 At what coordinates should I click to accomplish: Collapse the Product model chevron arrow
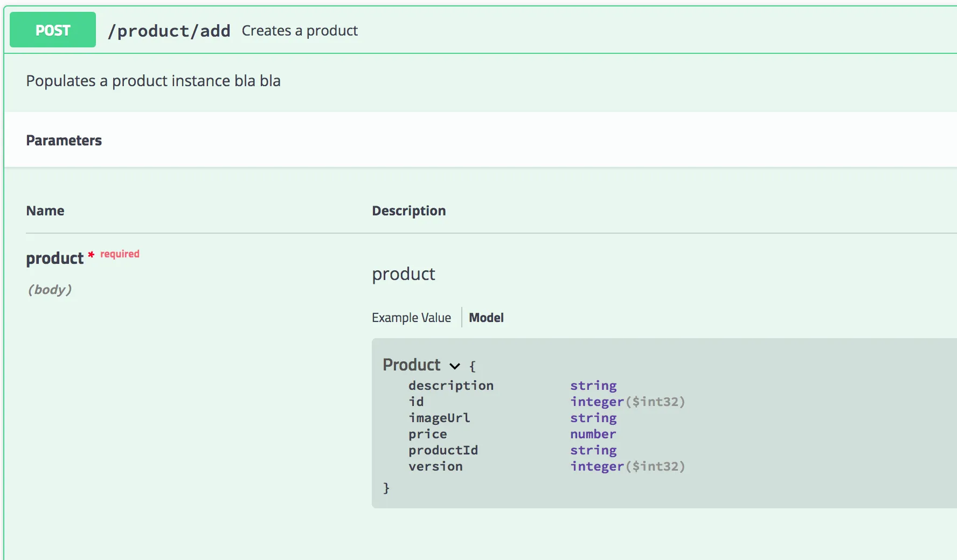(455, 366)
